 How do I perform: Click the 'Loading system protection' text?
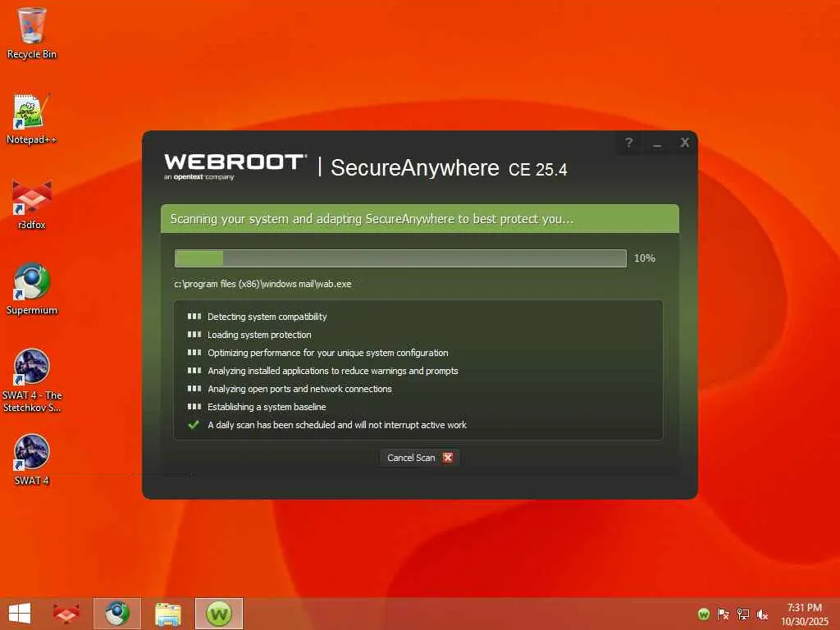pos(259,335)
